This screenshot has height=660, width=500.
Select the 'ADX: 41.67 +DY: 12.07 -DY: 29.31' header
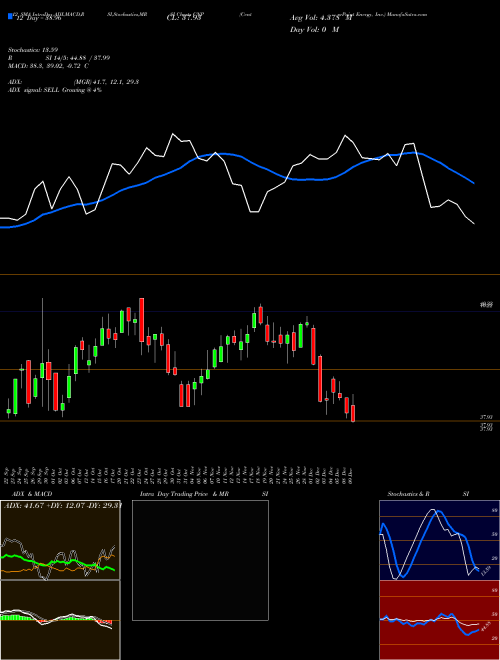coord(63,505)
